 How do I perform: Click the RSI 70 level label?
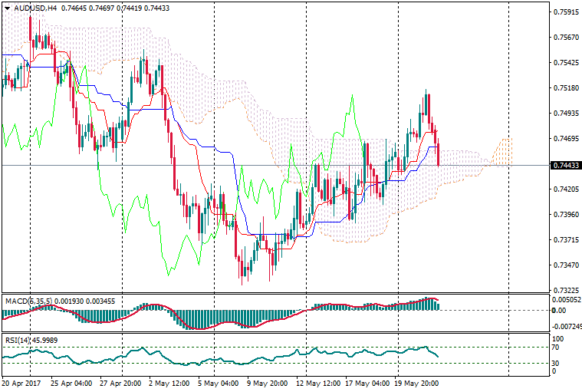(557, 348)
